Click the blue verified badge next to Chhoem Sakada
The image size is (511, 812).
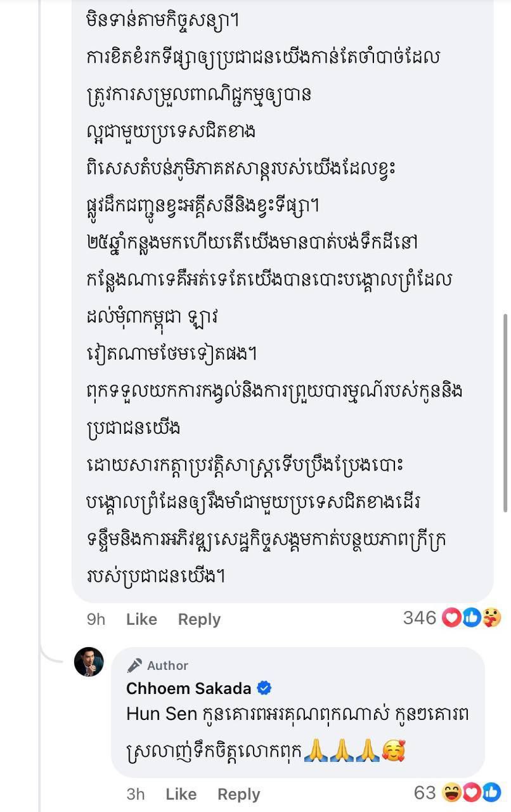[x=264, y=689]
